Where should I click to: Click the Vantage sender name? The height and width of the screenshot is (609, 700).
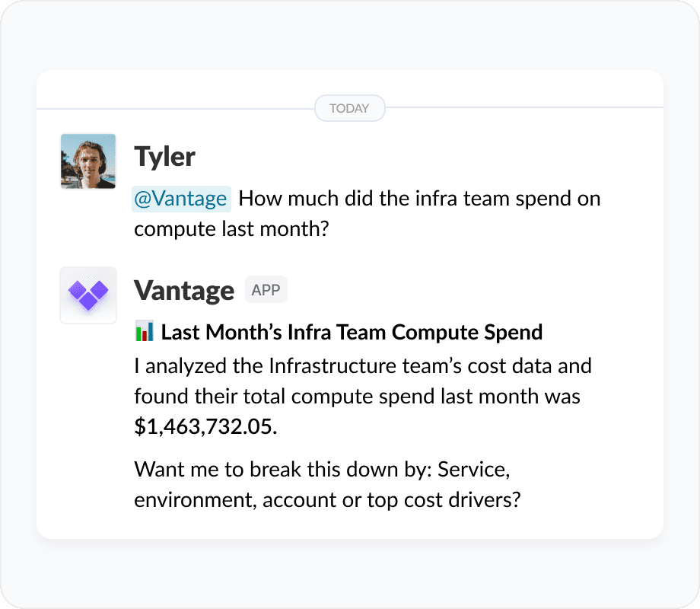click(183, 290)
